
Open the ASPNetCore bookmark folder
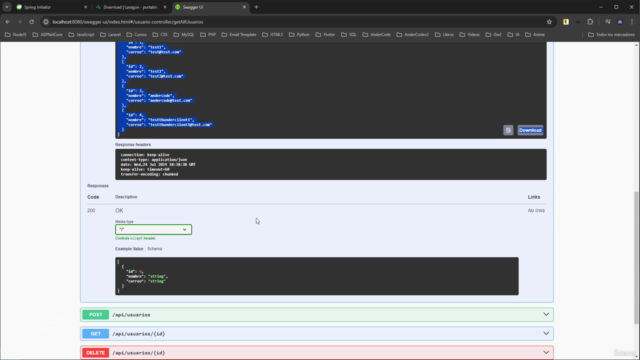tap(48, 35)
